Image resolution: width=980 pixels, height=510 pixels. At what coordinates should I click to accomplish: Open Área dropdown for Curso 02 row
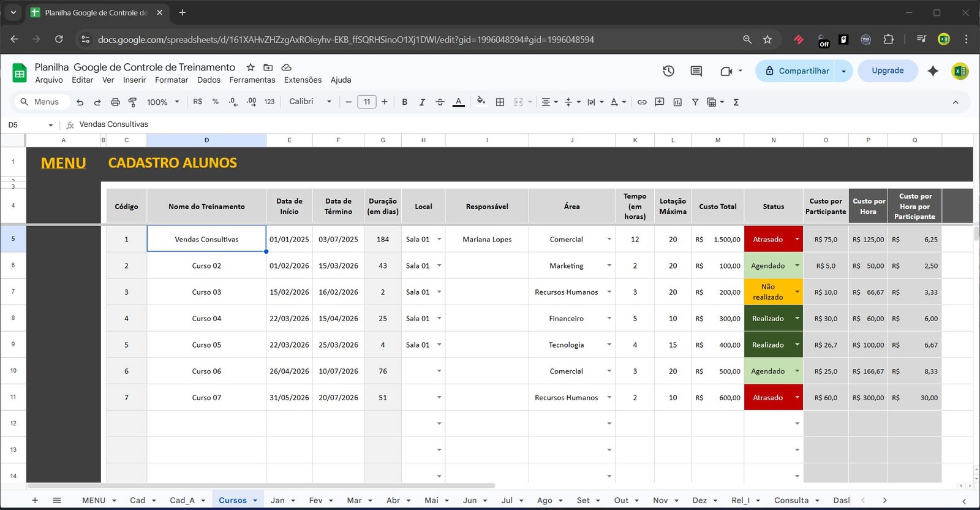609,265
